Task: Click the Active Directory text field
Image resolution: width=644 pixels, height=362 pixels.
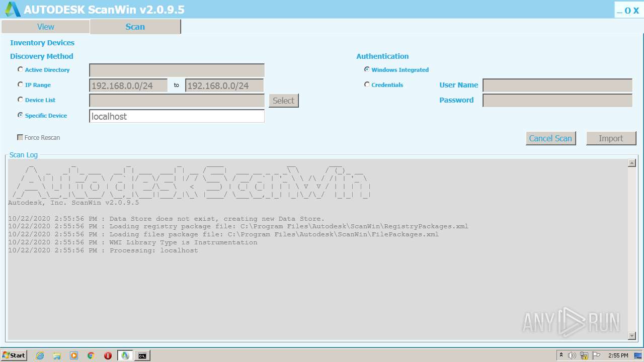Action: [x=177, y=70]
